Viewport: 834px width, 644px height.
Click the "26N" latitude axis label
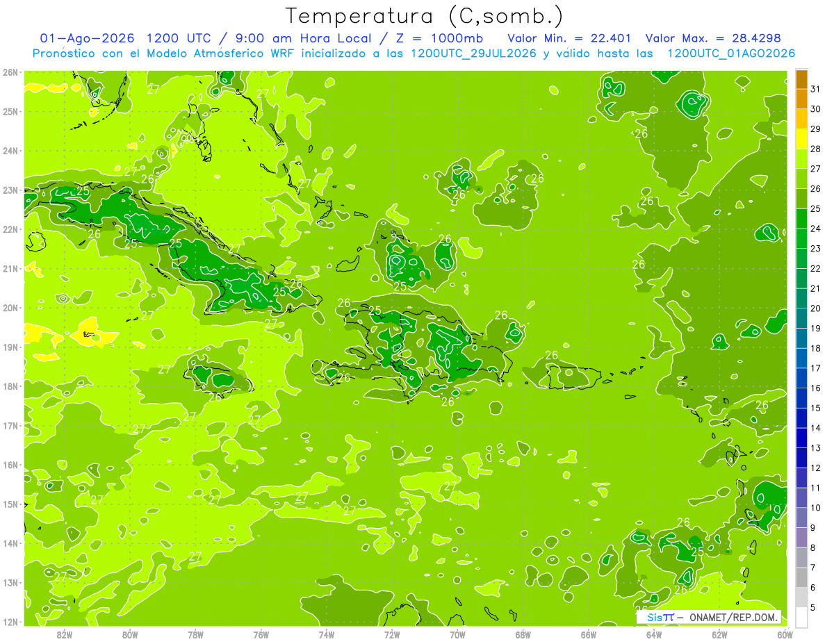coord(10,72)
